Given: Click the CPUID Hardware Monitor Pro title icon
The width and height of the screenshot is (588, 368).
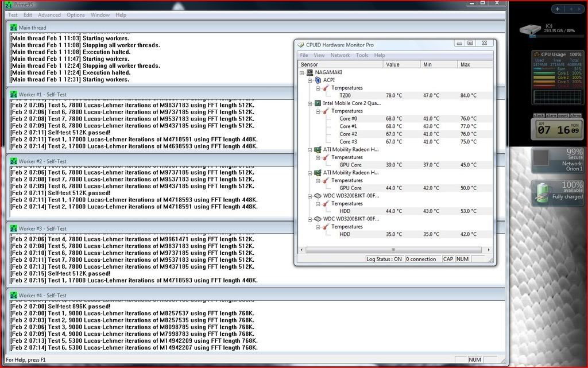Looking at the screenshot, I should click(300, 45).
